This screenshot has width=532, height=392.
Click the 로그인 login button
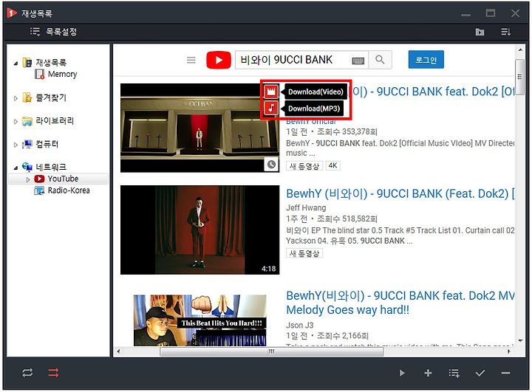426,60
